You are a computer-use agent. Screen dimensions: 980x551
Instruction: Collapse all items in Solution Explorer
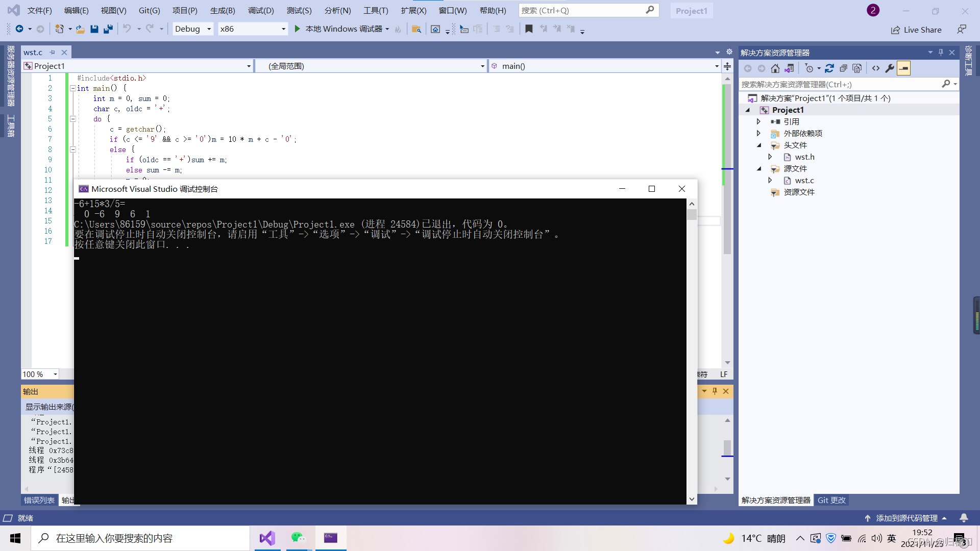pyautogui.click(x=843, y=68)
